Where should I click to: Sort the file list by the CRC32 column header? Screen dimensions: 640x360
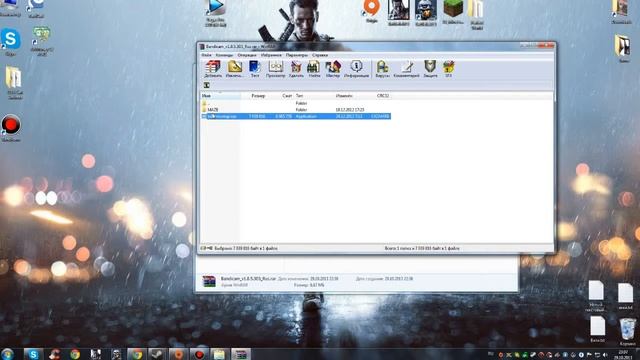tap(383, 96)
